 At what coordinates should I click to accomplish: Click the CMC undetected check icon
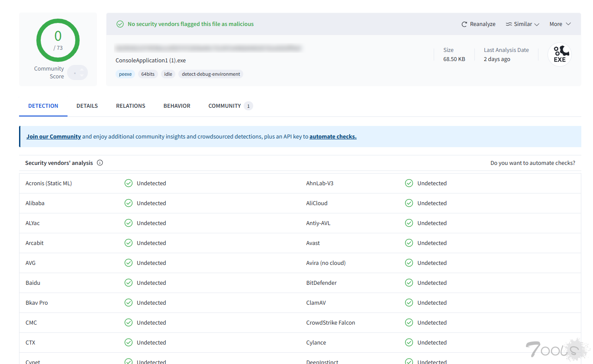click(129, 322)
